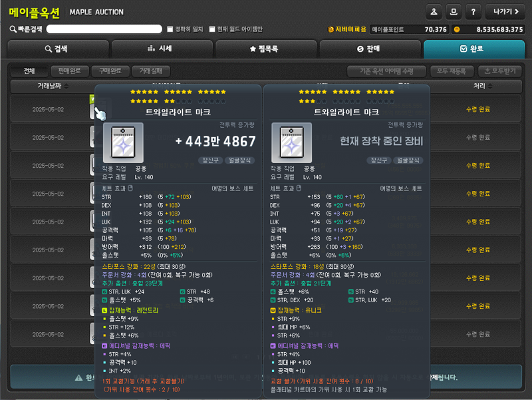
Task: Click the 70,376 maple point value
Action: point(436,29)
